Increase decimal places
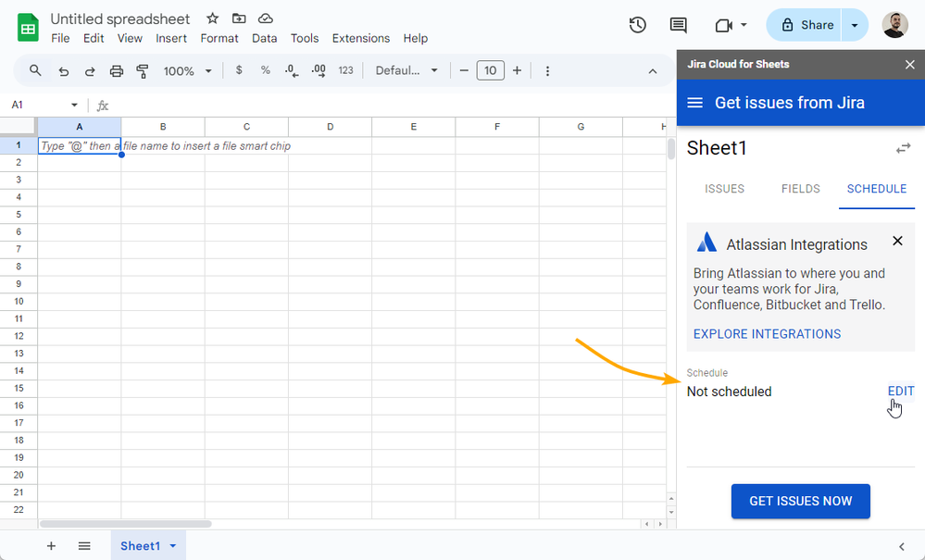Image resolution: width=925 pixels, height=560 pixels. click(x=319, y=70)
